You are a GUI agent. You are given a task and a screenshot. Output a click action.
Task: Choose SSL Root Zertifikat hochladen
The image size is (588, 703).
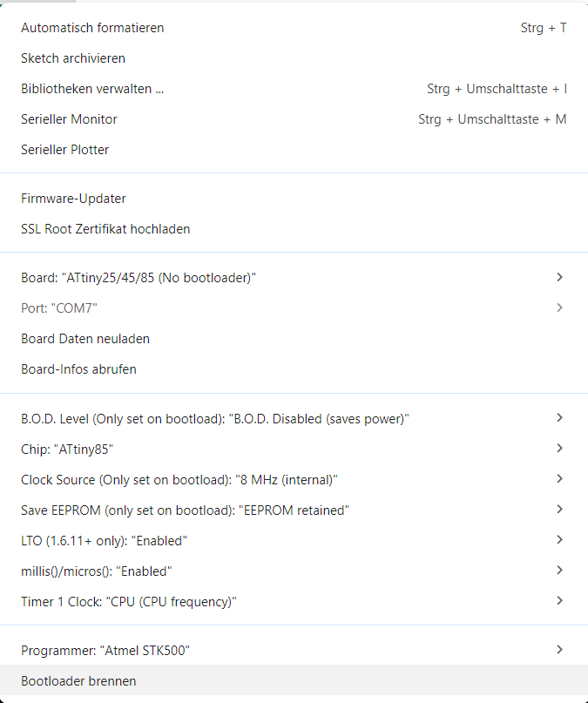[105, 229]
